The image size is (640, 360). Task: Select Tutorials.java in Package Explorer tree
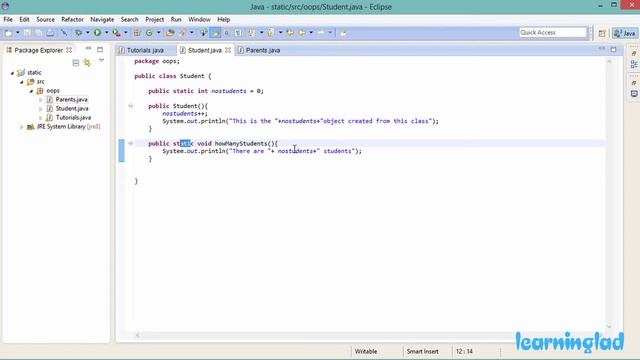point(73,118)
